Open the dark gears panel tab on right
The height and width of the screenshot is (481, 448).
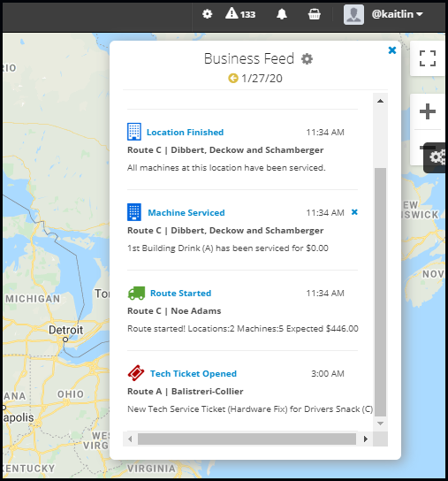pyautogui.click(x=436, y=157)
